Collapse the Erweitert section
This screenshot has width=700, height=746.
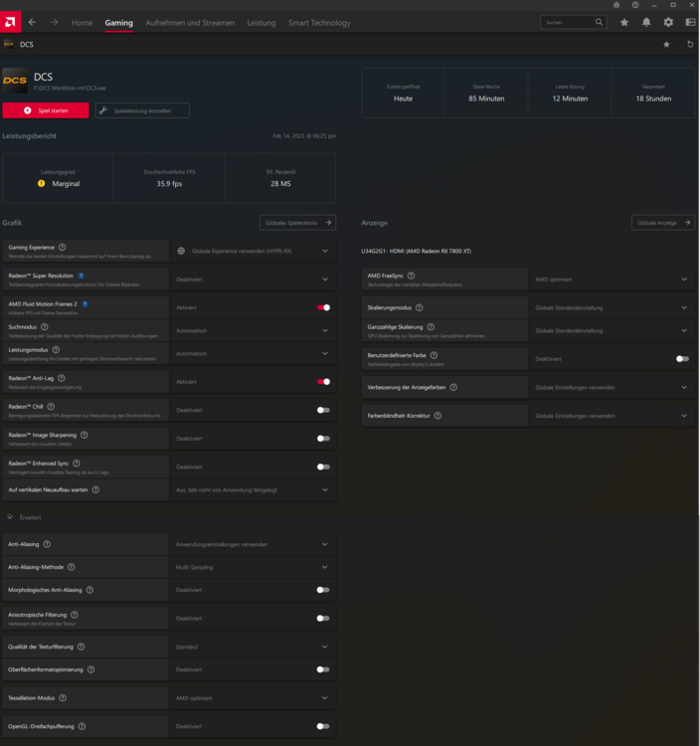(x=10, y=517)
